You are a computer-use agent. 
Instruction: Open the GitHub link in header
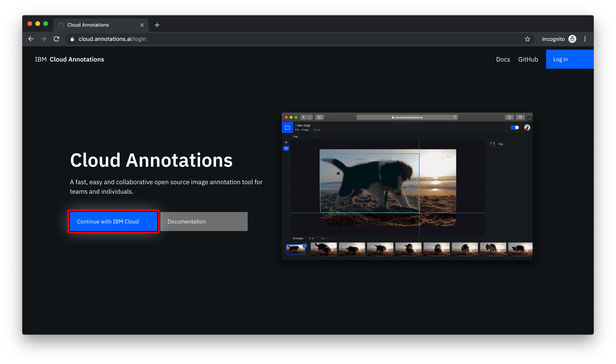pyautogui.click(x=528, y=59)
